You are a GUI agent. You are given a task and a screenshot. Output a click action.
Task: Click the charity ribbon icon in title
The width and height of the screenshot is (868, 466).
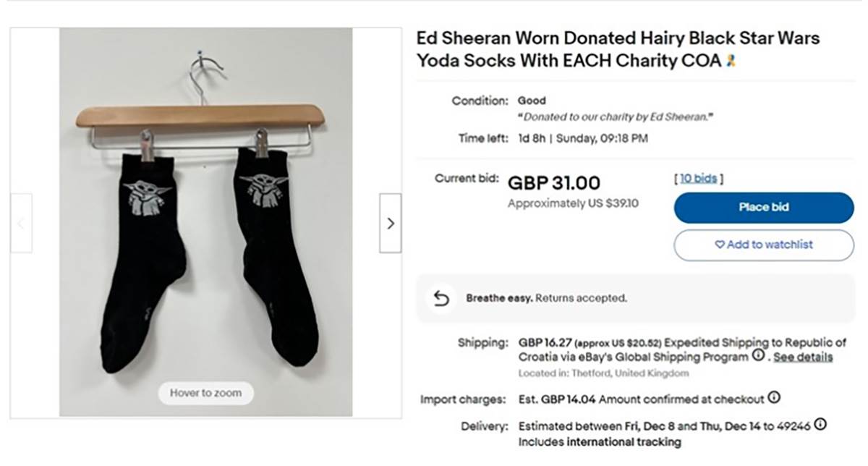click(x=731, y=62)
